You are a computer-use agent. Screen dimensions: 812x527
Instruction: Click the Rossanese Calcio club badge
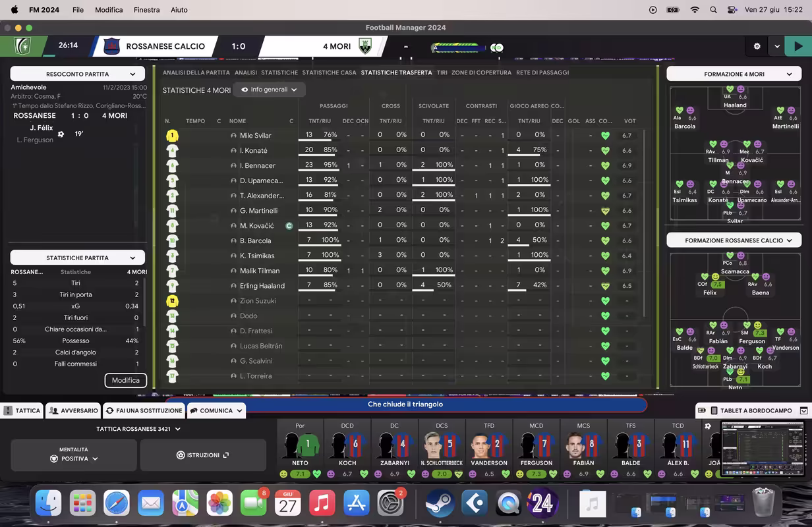pos(112,46)
